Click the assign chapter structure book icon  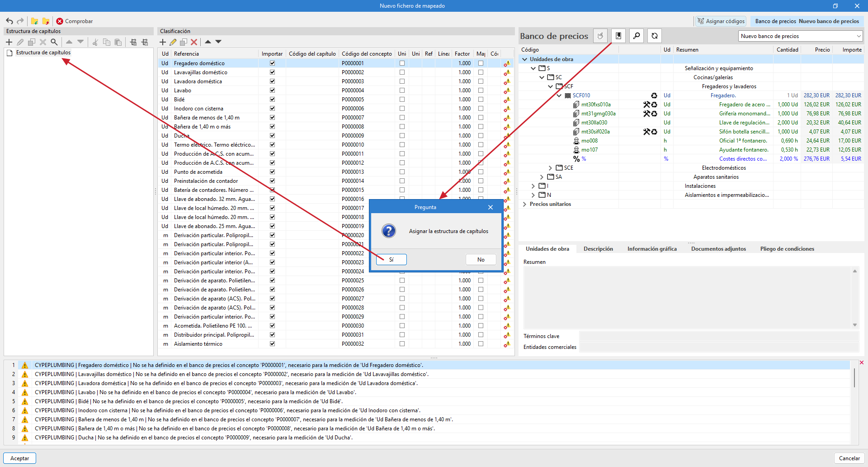pos(618,36)
